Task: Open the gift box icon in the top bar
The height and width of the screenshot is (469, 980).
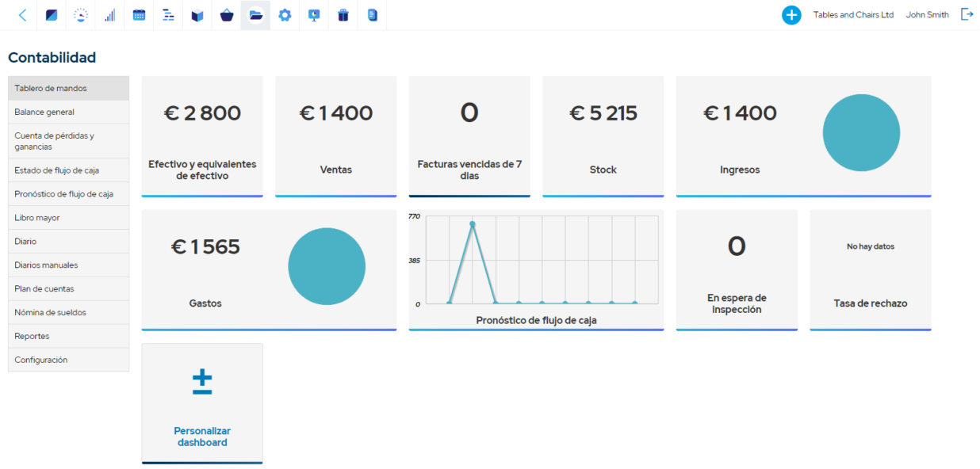Action: 343,14
